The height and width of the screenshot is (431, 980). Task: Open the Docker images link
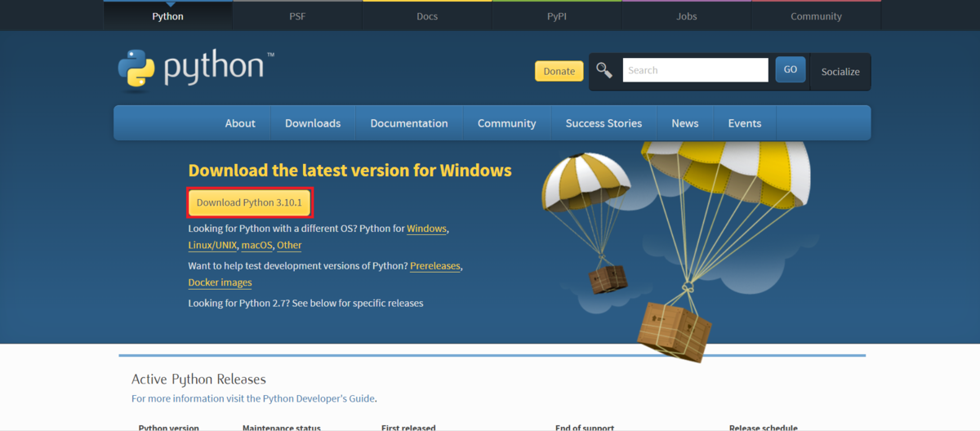[x=220, y=282]
